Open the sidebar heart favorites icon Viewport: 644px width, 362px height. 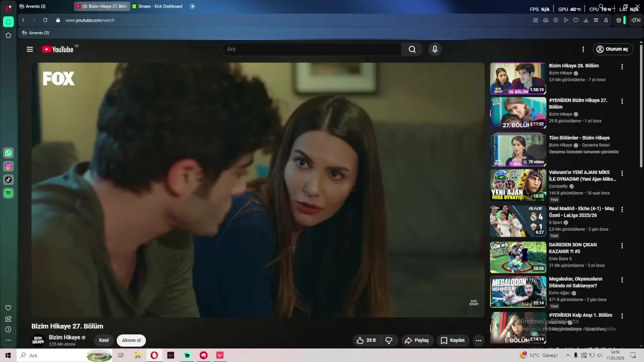[x=8, y=308]
